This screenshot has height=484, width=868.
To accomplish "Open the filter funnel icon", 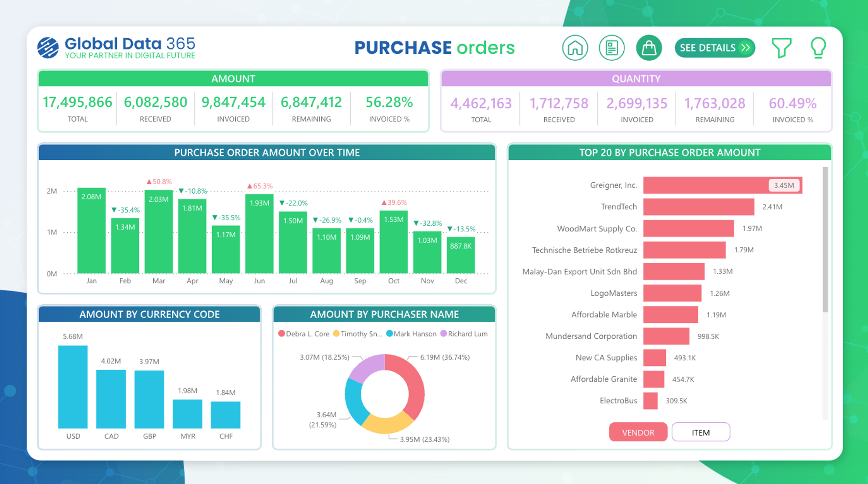I will pyautogui.click(x=781, y=48).
